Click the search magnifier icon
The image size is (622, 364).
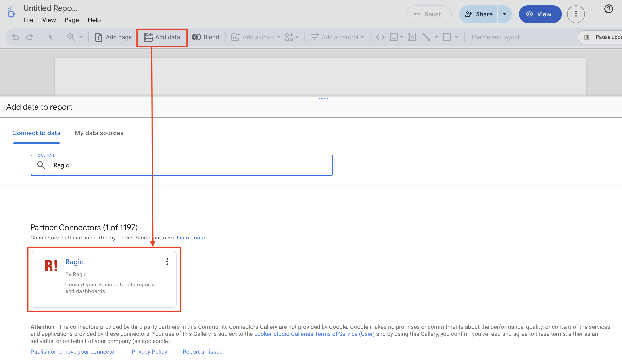click(41, 165)
